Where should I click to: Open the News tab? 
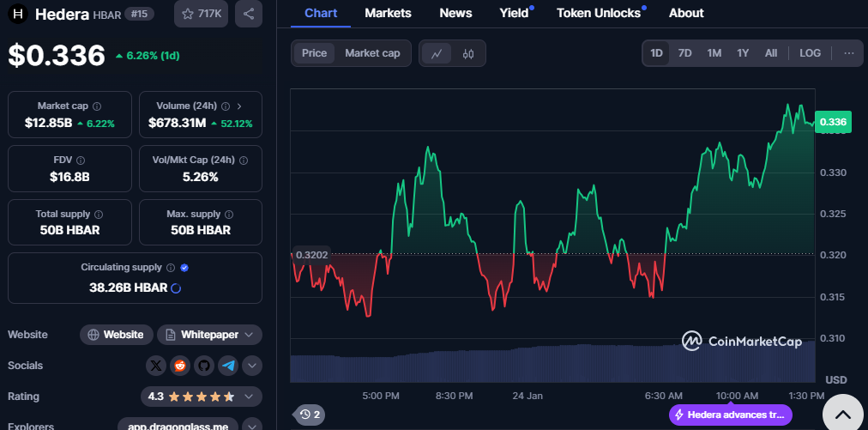(455, 13)
